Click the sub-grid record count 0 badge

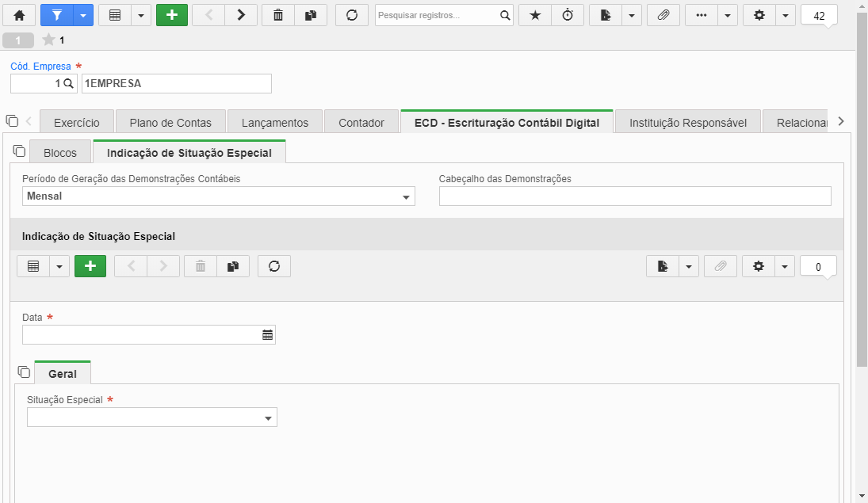point(818,267)
